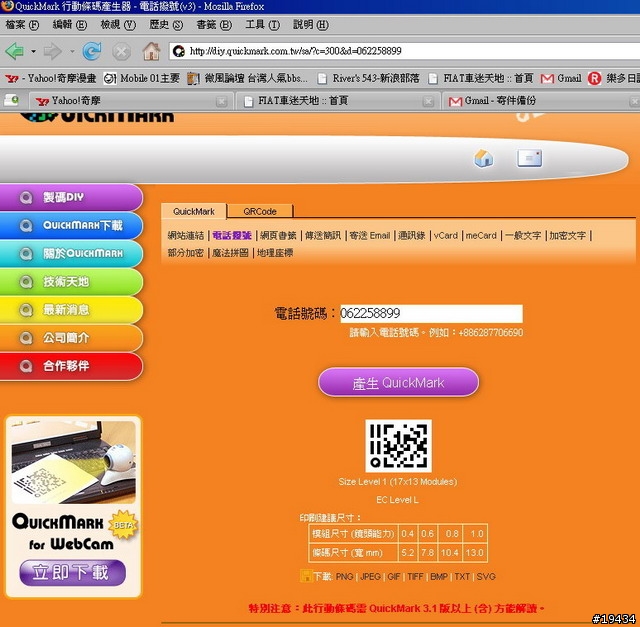Click the yellow download save icon
This screenshot has width=640, height=627.
pyautogui.click(x=306, y=576)
